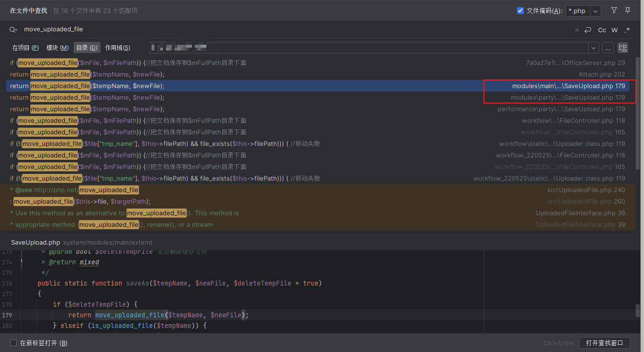Screen dimensions: 644x352
Task: Clear the search query with the X icon
Action: tap(577, 30)
